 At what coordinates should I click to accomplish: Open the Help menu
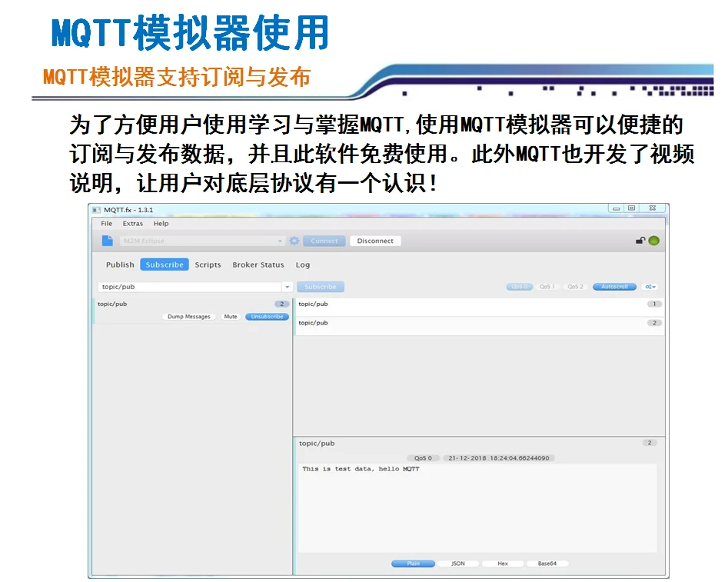[x=161, y=224]
